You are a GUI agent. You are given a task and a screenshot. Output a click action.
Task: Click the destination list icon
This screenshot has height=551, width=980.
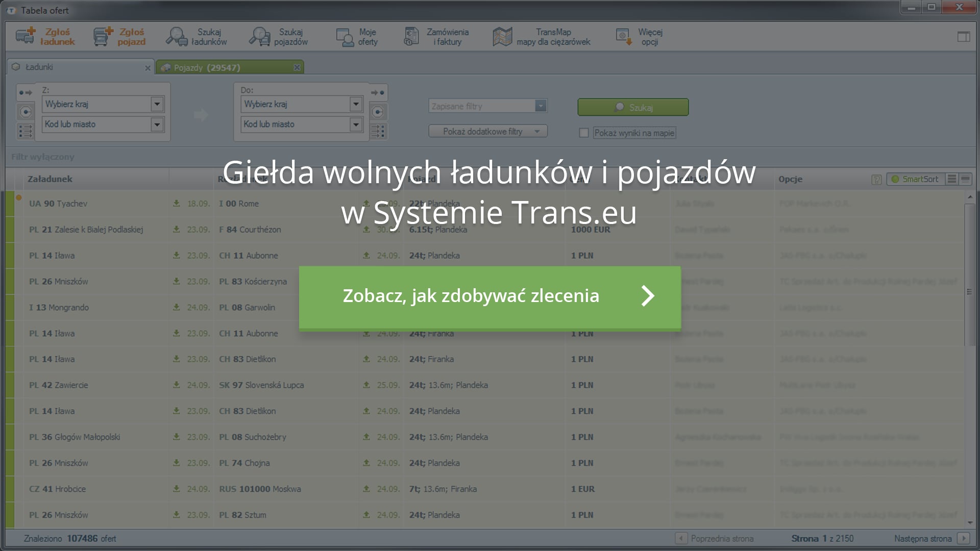click(x=378, y=131)
